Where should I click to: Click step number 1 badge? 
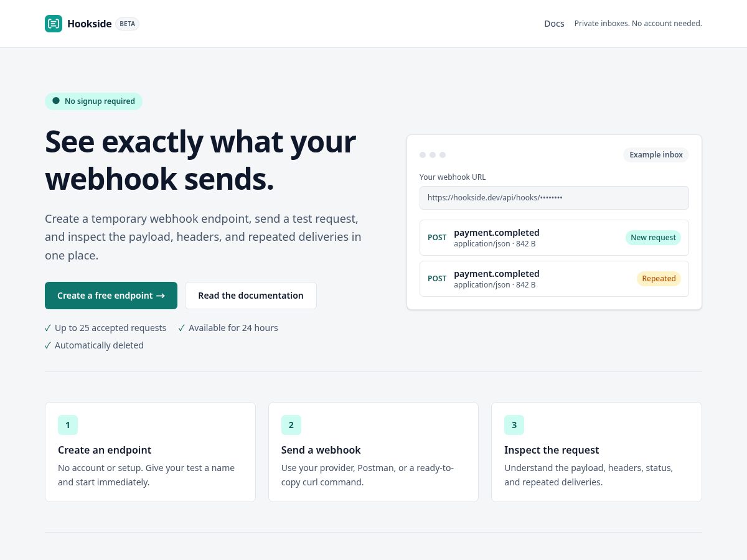(x=68, y=425)
